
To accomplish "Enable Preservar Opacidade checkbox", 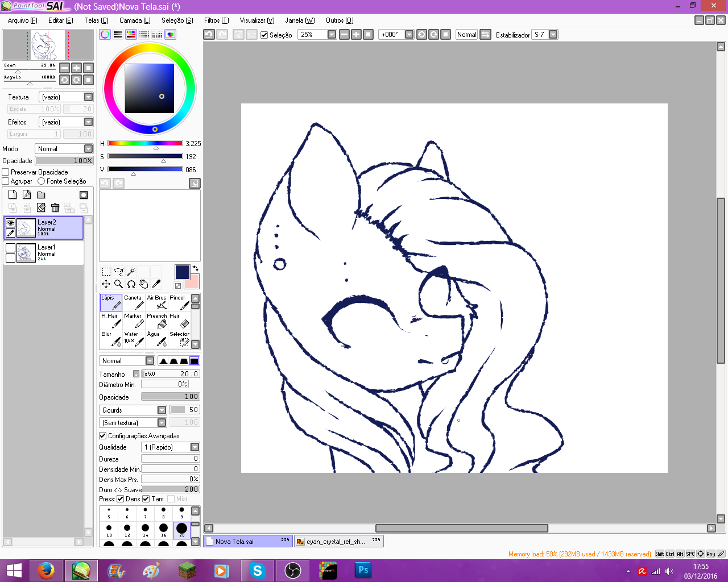I will (6, 172).
